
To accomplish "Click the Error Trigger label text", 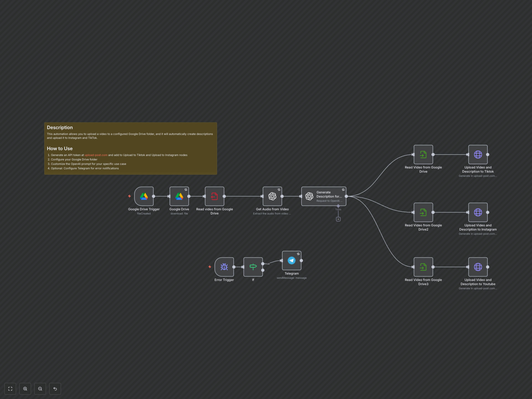I will coord(224,280).
